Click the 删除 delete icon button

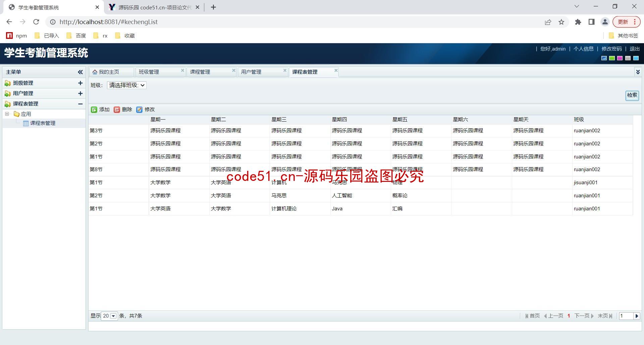point(123,110)
